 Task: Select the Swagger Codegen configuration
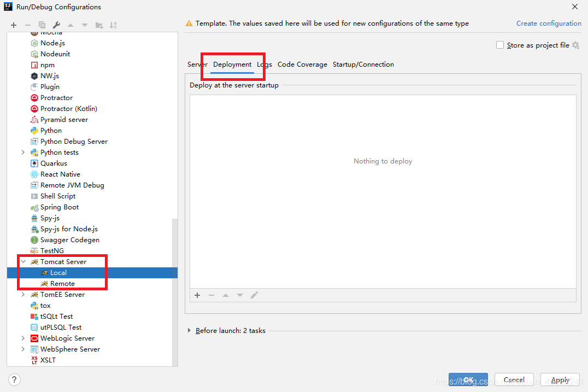[x=70, y=239]
